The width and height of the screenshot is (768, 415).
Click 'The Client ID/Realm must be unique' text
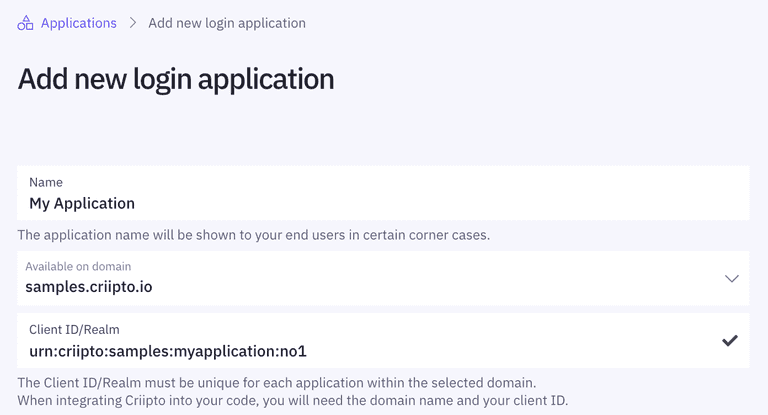pos(277,383)
